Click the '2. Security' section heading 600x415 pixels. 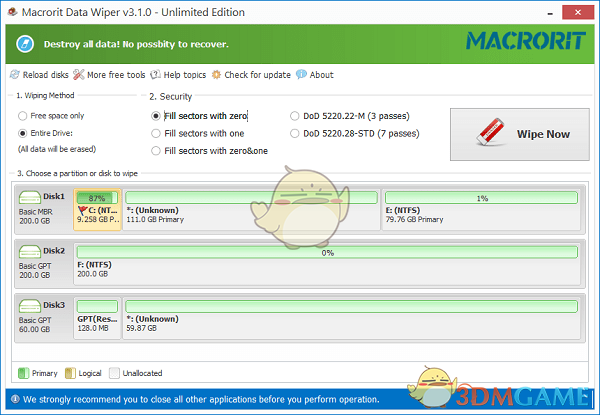pos(170,96)
